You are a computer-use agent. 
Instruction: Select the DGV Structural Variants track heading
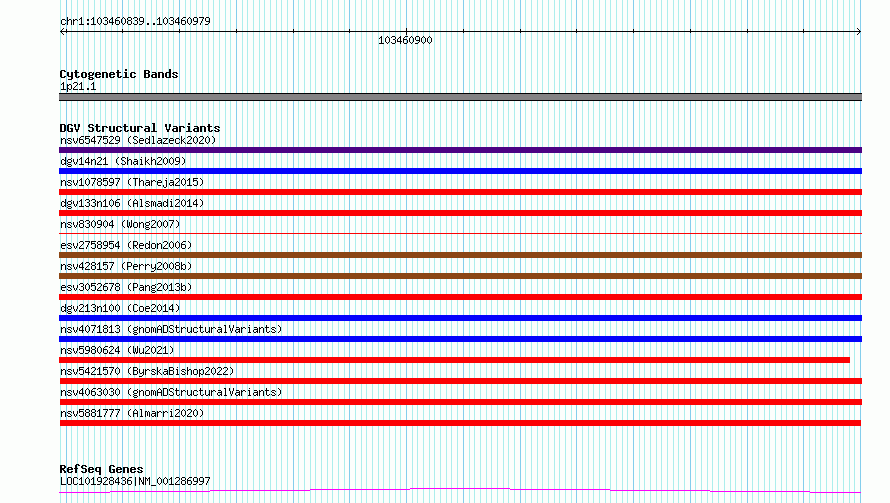[140, 128]
